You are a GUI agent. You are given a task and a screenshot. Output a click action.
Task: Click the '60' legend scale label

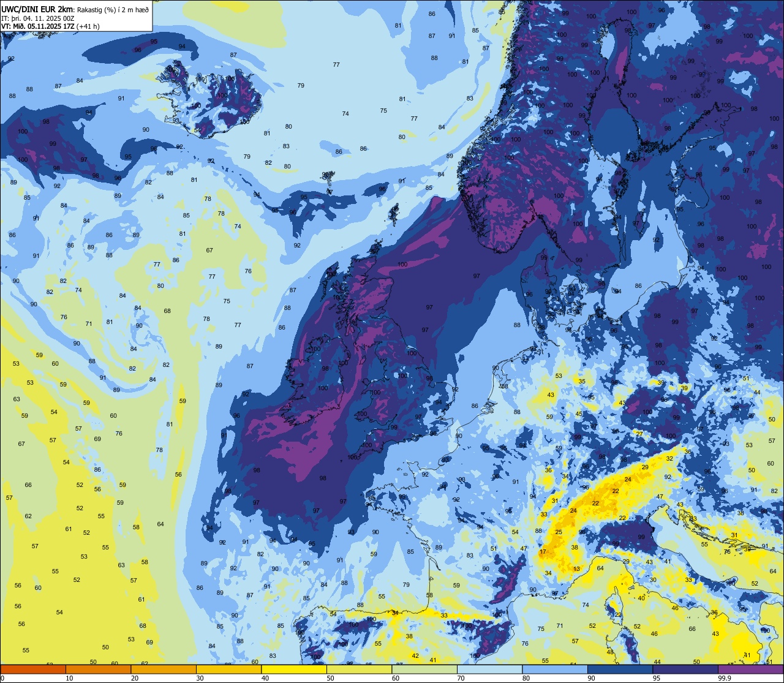(x=396, y=678)
